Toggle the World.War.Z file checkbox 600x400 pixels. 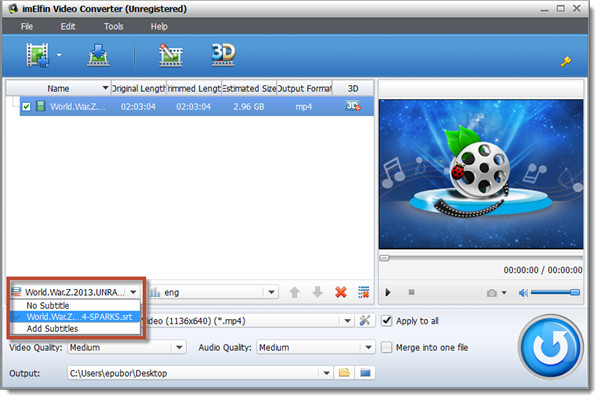[x=26, y=106]
